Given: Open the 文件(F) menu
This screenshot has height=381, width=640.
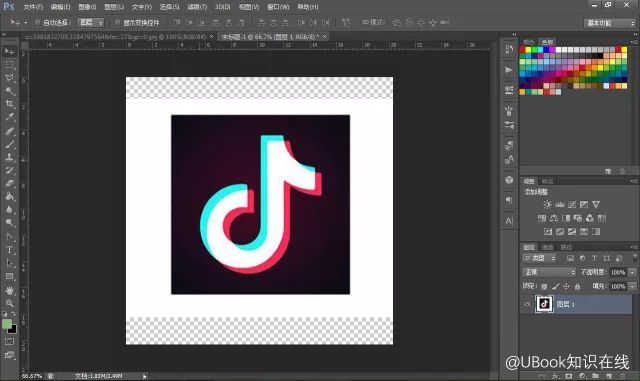Looking at the screenshot, I should coord(33,7).
